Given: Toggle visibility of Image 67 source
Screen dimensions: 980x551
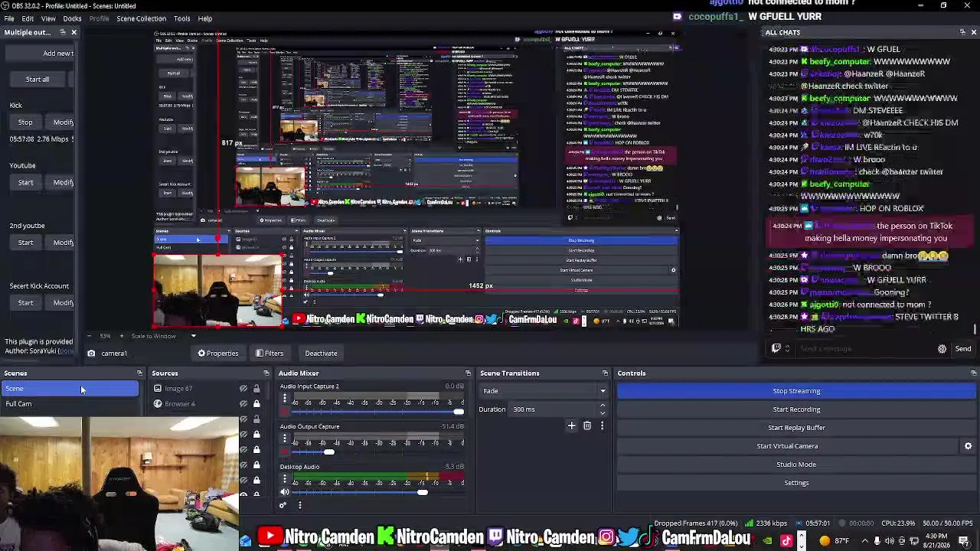Looking at the screenshot, I should (x=243, y=389).
